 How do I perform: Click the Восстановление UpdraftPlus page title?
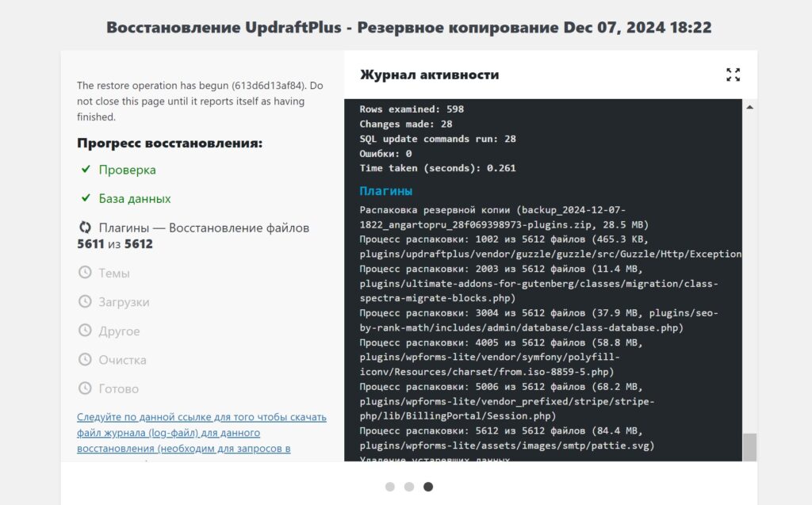pyautogui.click(x=409, y=27)
